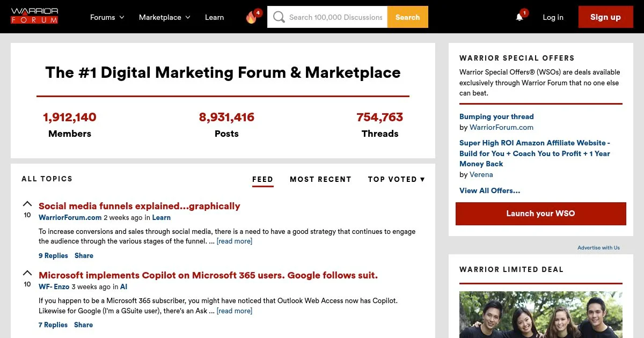The width and height of the screenshot is (644, 338).
Task: Open the trending fire icon
Action: coord(252,17)
